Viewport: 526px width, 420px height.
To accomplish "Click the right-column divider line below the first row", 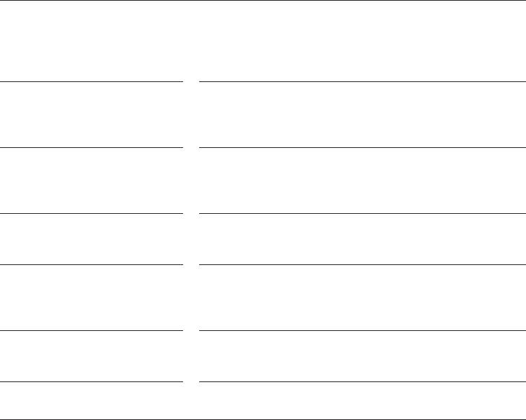I will [x=362, y=147].
